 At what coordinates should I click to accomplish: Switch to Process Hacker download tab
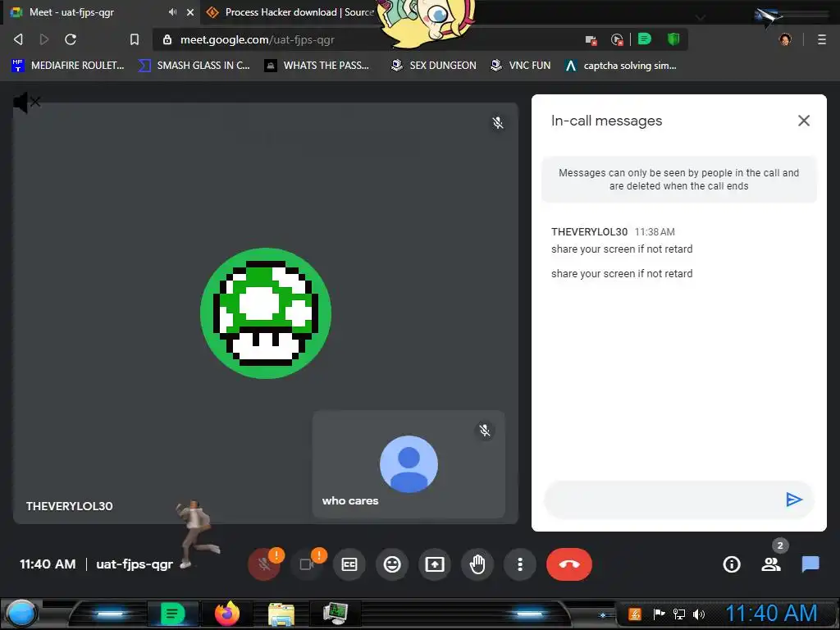(x=292, y=11)
